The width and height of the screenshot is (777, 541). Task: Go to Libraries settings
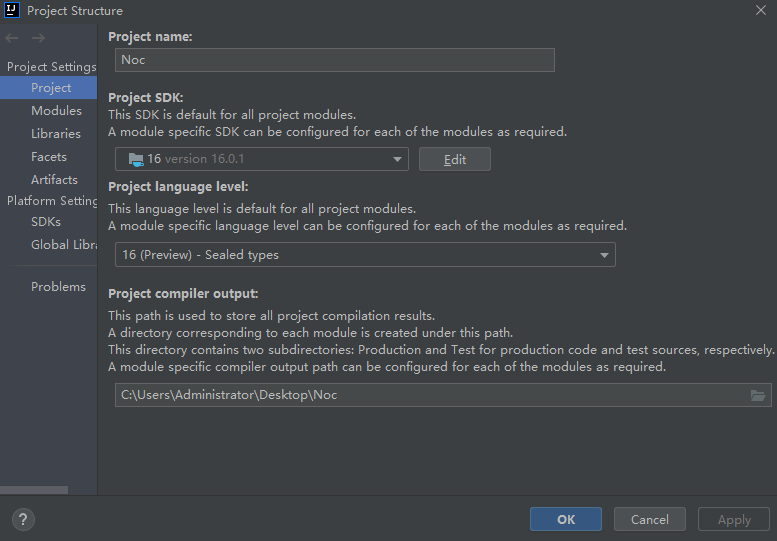55,134
